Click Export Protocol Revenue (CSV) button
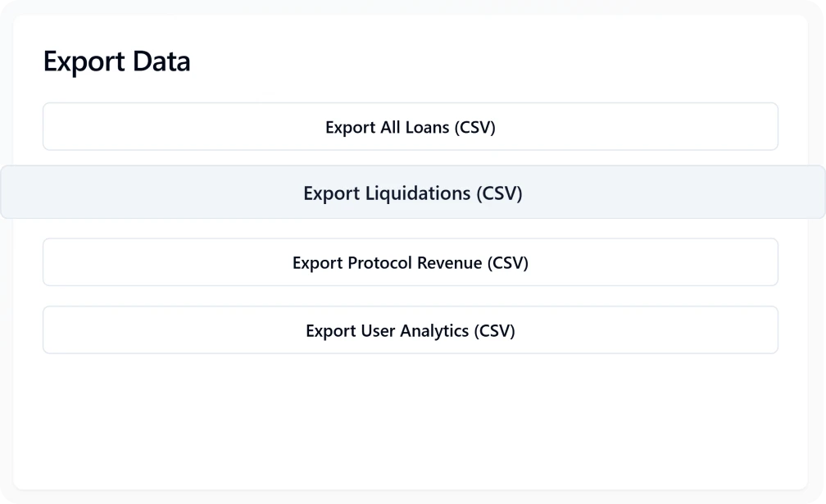 pos(411,262)
